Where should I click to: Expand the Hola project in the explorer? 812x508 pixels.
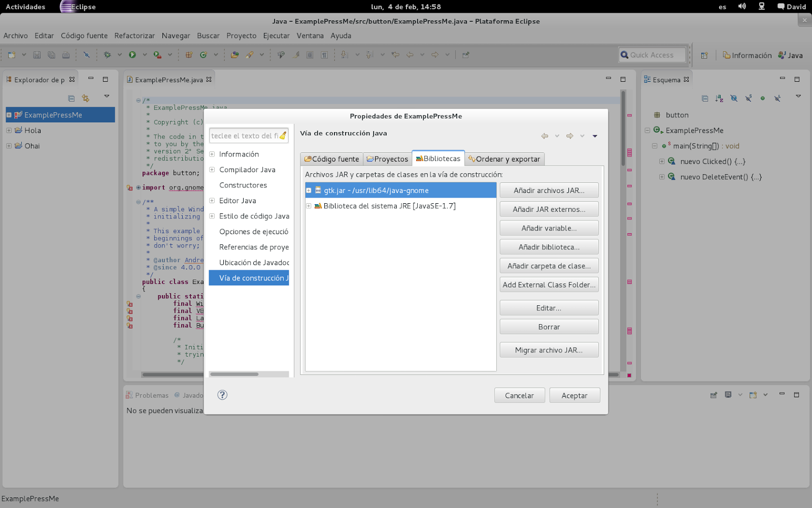click(x=9, y=130)
